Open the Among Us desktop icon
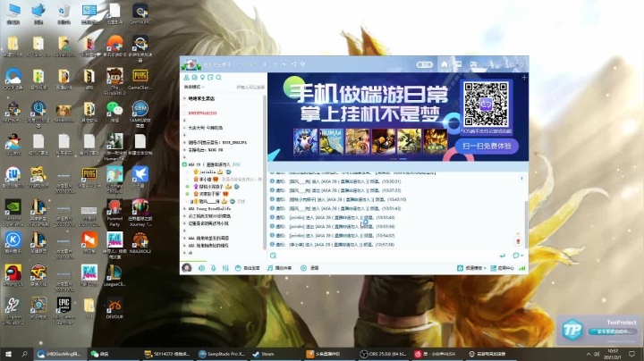 tap(13, 275)
